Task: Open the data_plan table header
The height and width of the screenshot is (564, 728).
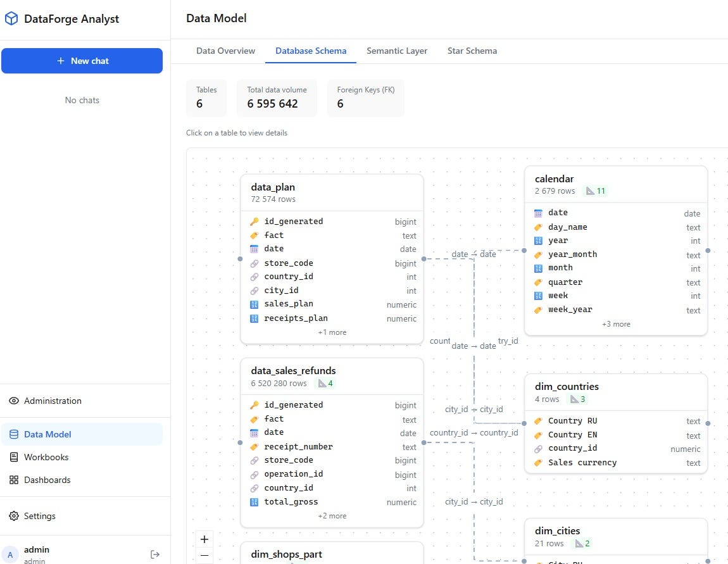Action: pos(332,192)
